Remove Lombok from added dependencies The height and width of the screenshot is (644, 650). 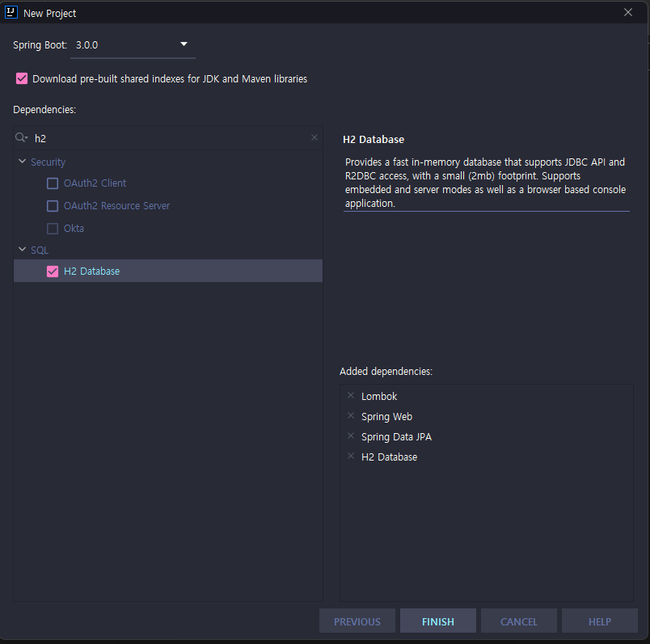pos(351,395)
